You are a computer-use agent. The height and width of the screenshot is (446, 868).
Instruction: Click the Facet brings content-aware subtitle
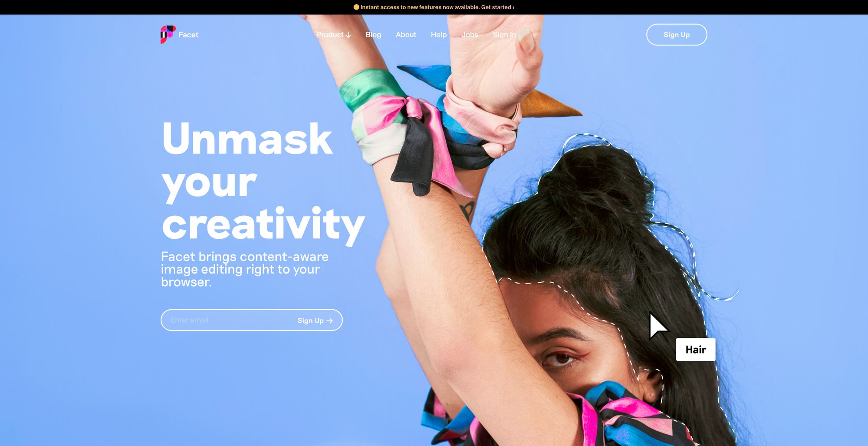pyautogui.click(x=245, y=269)
